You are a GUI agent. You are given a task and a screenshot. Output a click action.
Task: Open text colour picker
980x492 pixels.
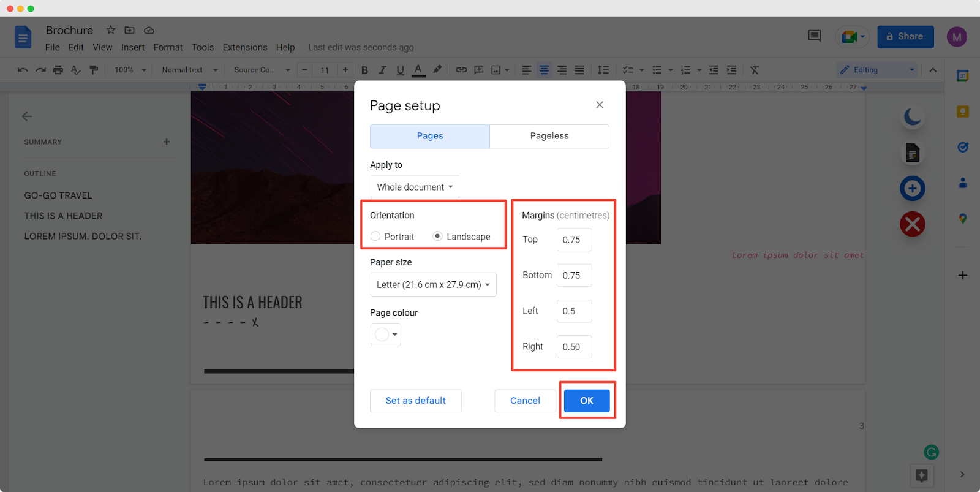tap(418, 70)
